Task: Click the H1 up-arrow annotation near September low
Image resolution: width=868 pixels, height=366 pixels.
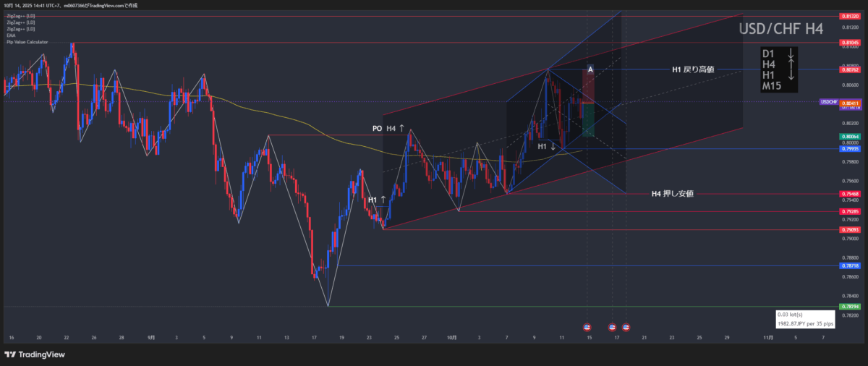Action: 375,200
